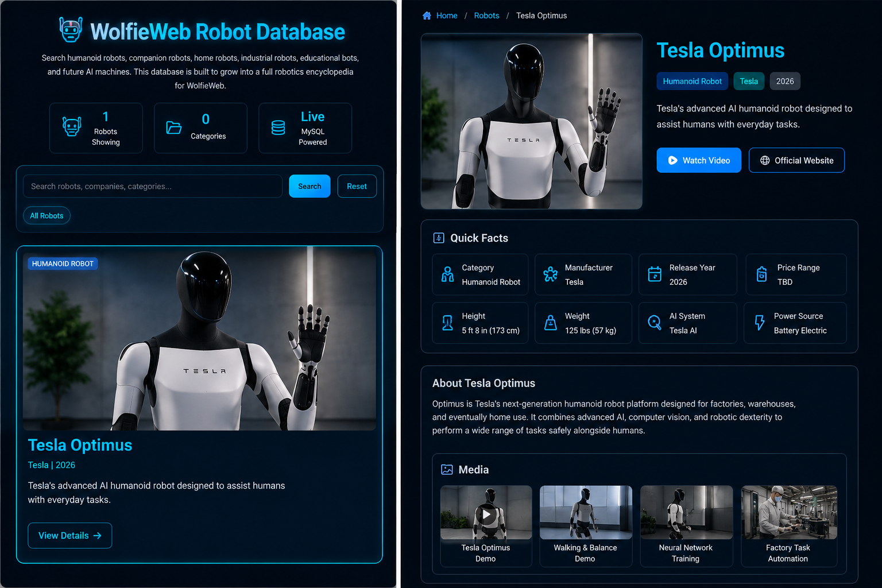Open the Walking & Balance Demo thumbnail

click(586, 513)
